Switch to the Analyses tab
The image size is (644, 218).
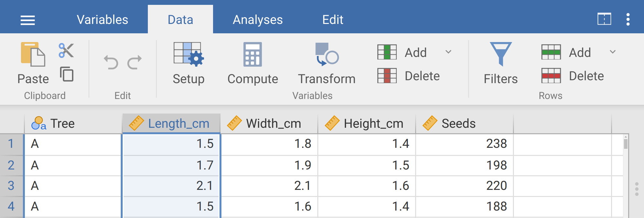click(x=258, y=20)
